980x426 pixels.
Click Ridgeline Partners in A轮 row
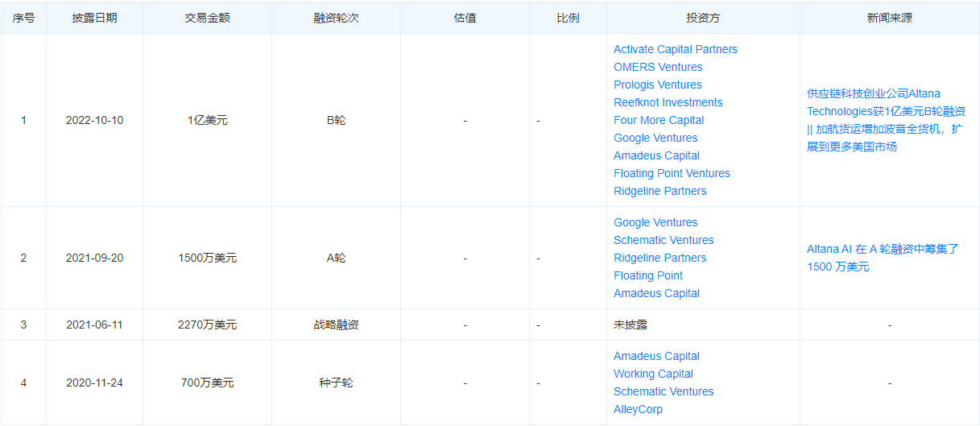(x=660, y=258)
